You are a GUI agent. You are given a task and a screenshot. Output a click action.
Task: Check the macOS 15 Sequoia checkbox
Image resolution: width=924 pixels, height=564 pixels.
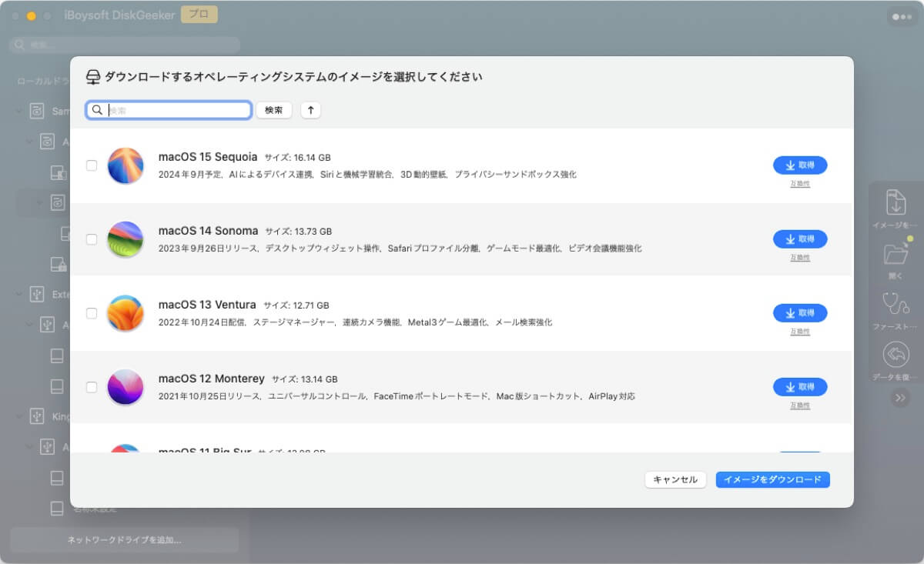(92, 165)
